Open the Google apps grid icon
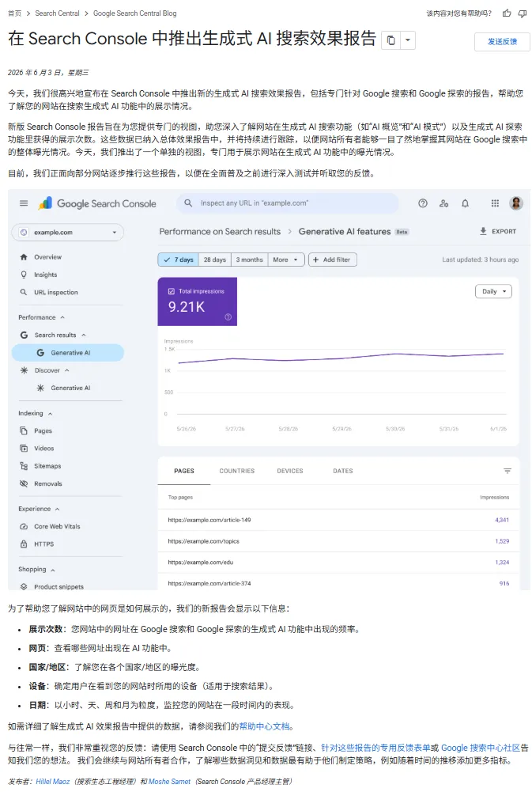This screenshot has height=792, width=532. (495, 203)
